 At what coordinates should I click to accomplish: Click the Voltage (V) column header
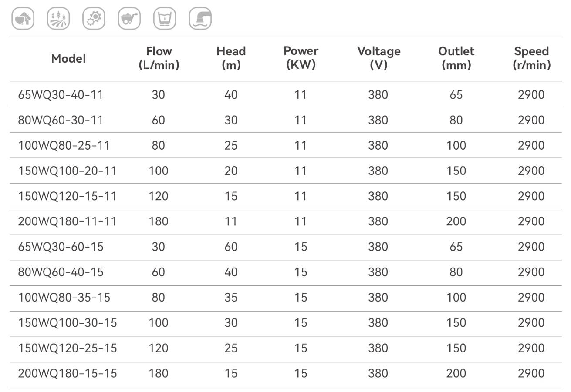378,58
